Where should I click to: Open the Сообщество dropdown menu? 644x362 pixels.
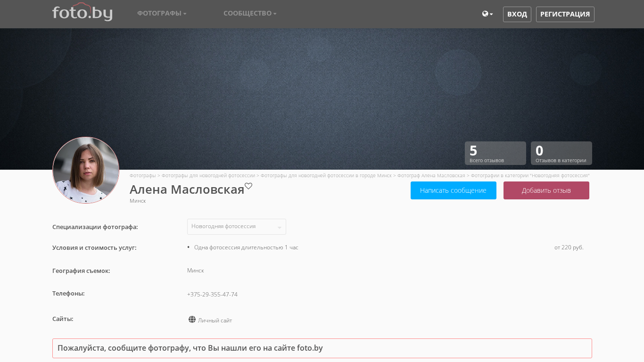(x=250, y=13)
